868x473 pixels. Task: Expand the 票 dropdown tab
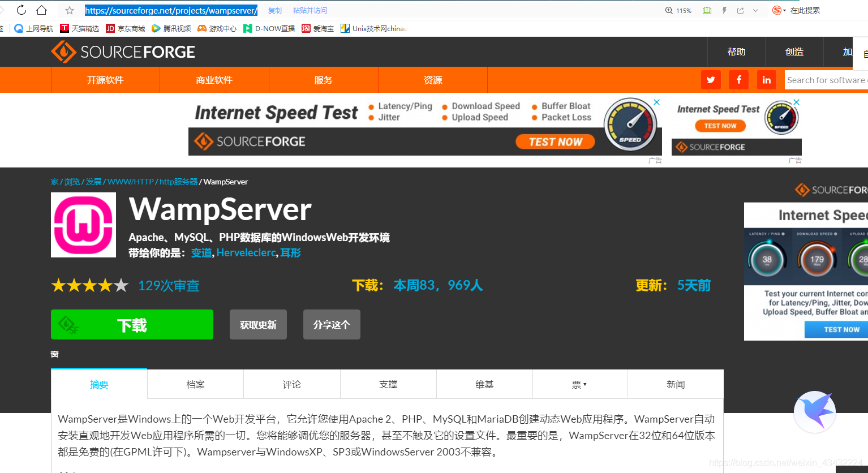click(x=580, y=384)
